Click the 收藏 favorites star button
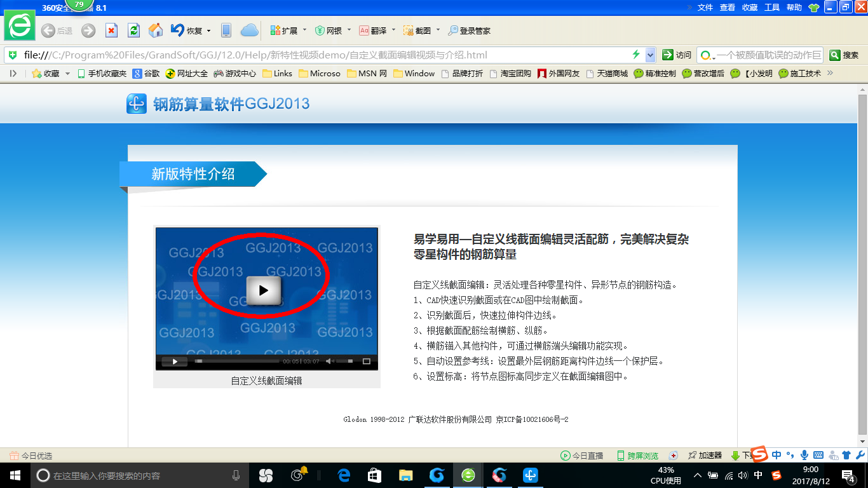The height and width of the screenshot is (488, 868). 46,73
